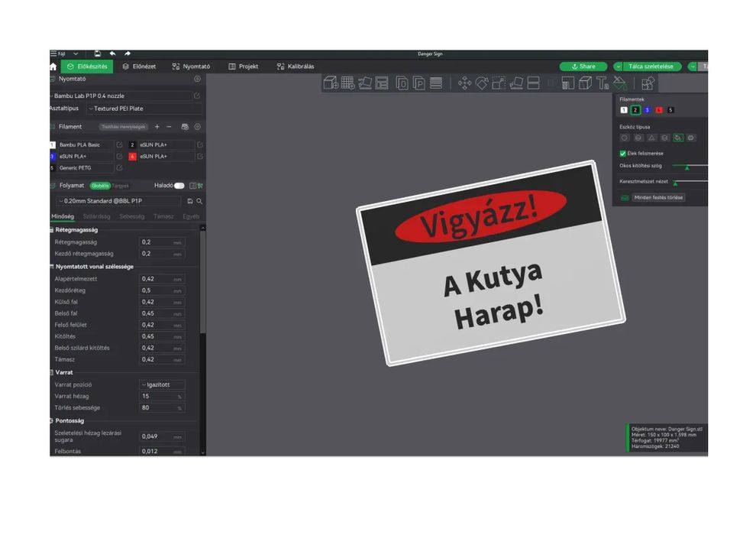
Task: Select the Support painting tool icon
Action: pyautogui.click(x=567, y=83)
